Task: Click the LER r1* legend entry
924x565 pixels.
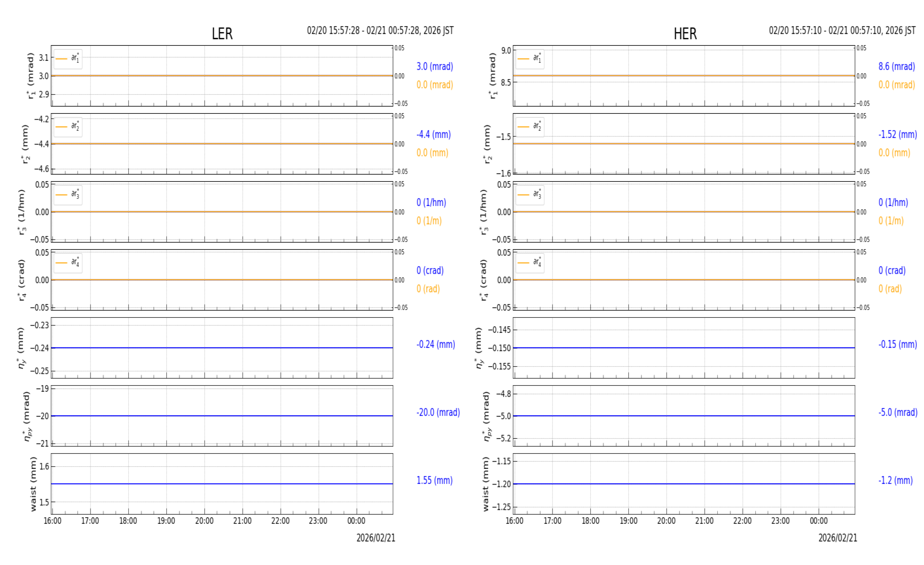Action: tap(68, 59)
